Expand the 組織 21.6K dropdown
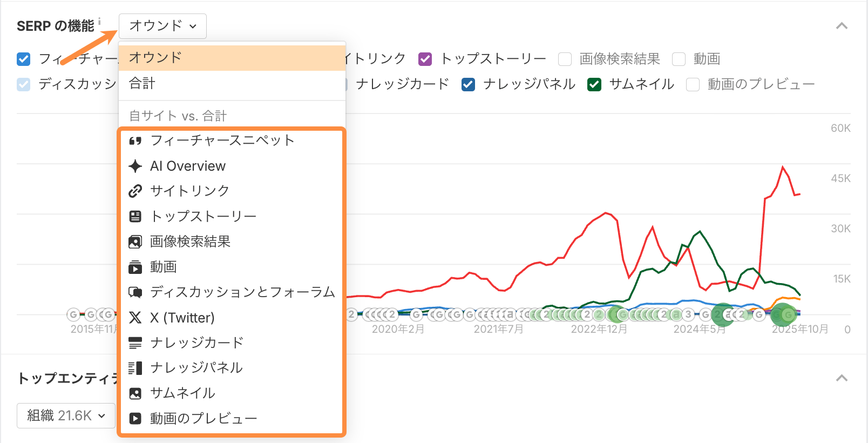Screen dimensions: 868x443 point(66,415)
